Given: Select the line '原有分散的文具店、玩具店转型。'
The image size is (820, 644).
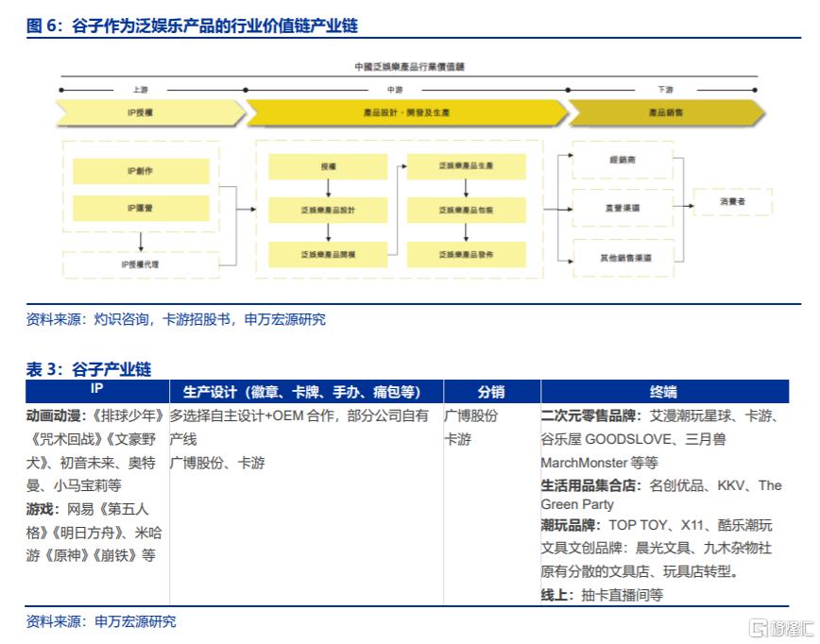Looking at the screenshot, I should click(x=641, y=571).
